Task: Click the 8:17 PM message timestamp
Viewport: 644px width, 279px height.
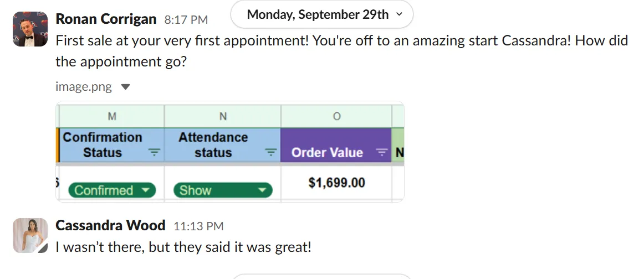Action: pyautogui.click(x=186, y=20)
